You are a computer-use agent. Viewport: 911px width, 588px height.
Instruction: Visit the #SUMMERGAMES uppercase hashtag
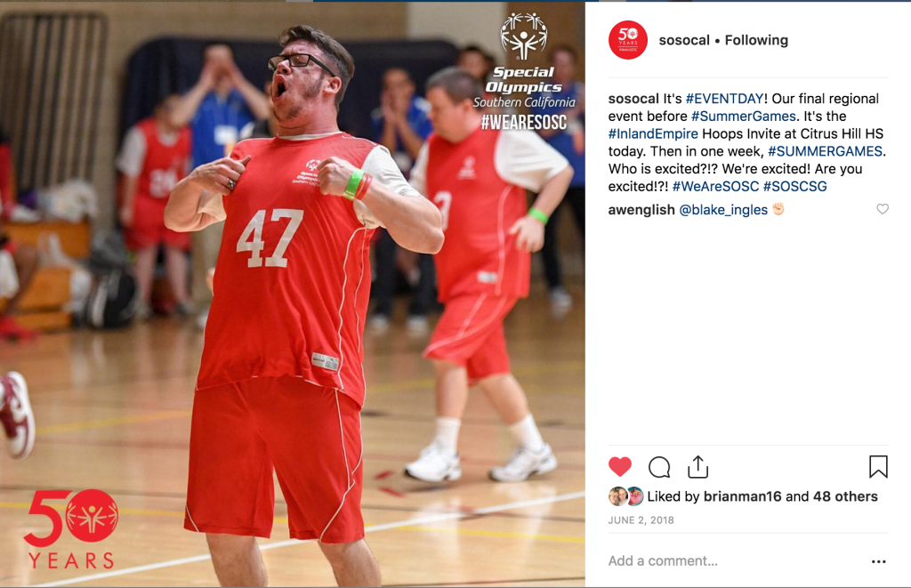[825, 151]
